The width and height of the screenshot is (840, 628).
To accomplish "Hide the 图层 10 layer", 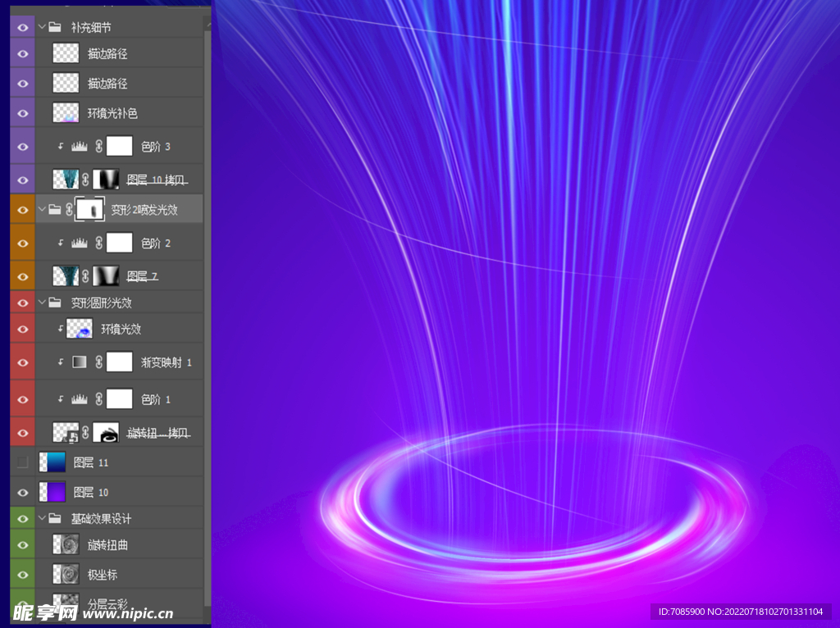I will [22, 492].
